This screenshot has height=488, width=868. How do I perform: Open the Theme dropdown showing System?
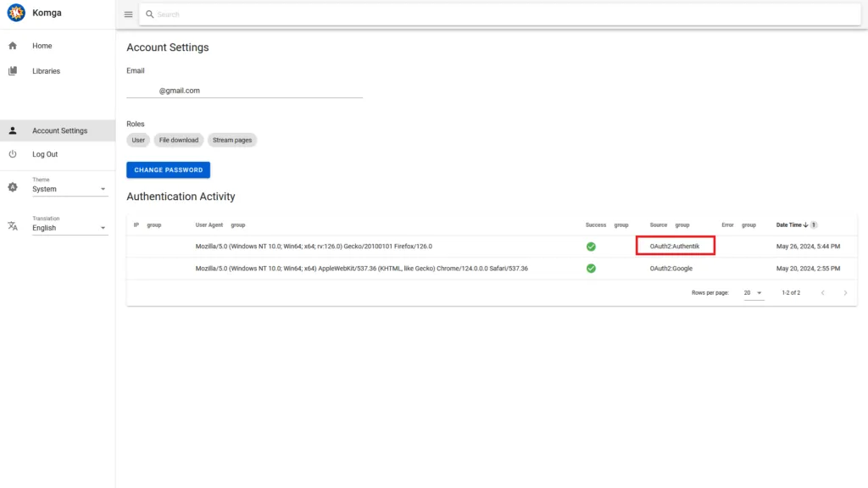(x=68, y=186)
